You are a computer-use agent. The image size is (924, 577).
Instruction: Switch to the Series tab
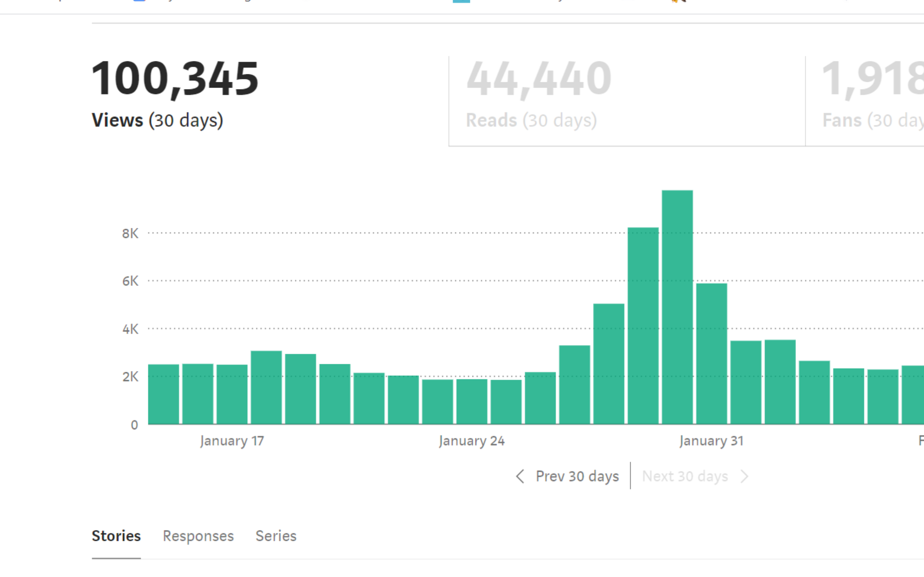(276, 536)
